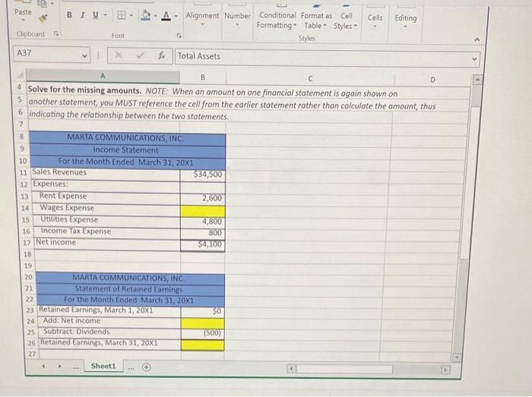Click the Name Box showing A37
This screenshot has width=532, height=397.
[x=47, y=54]
